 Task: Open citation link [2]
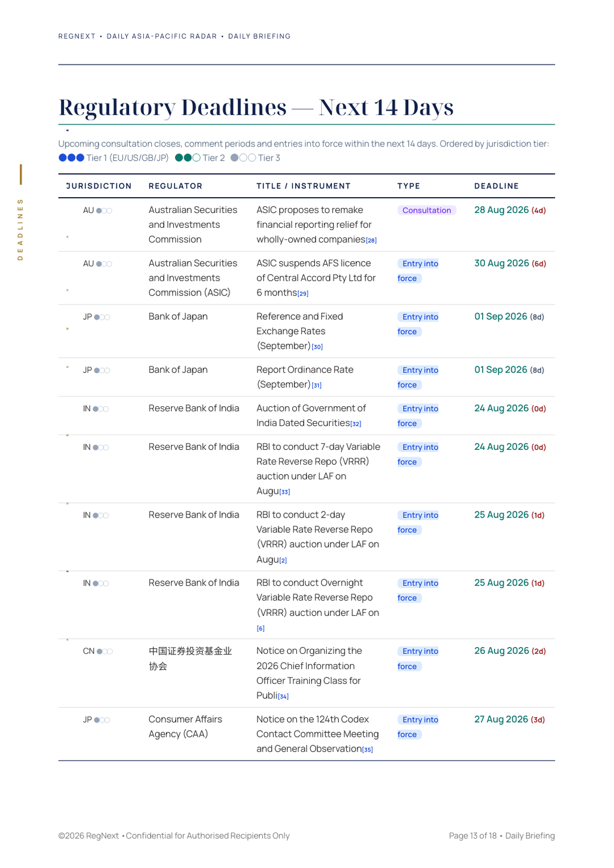point(283,560)
